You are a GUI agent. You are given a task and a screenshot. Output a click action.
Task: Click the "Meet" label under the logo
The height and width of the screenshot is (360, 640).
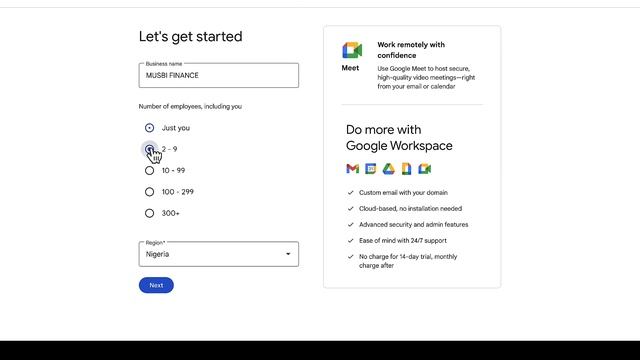[350, 68]
